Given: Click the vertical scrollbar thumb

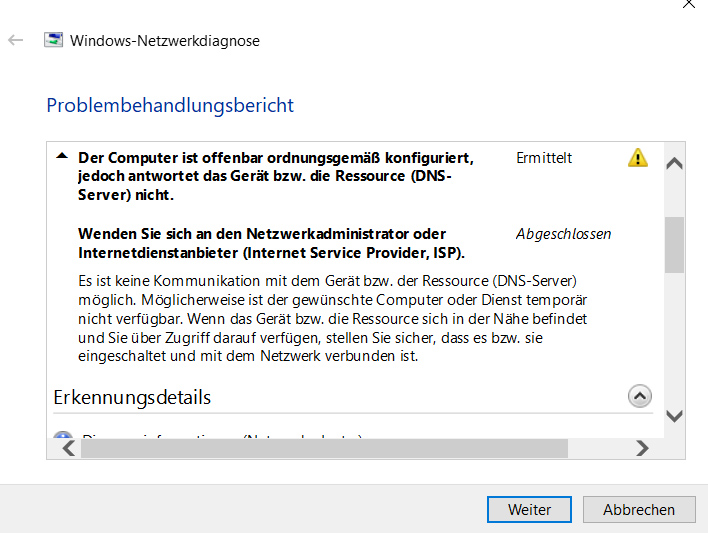Looking at the screenshot, I should 674,245.
